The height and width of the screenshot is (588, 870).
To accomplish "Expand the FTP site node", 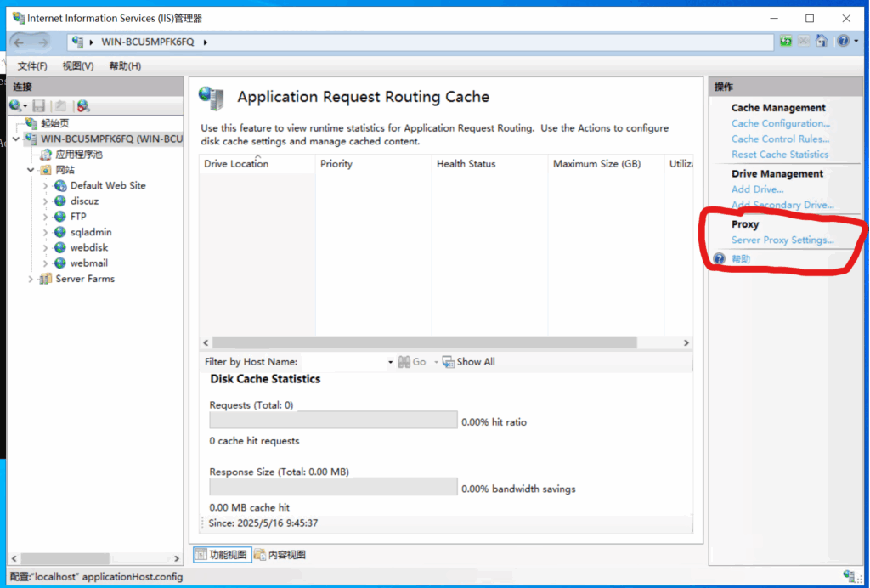I will click(46, 217).
